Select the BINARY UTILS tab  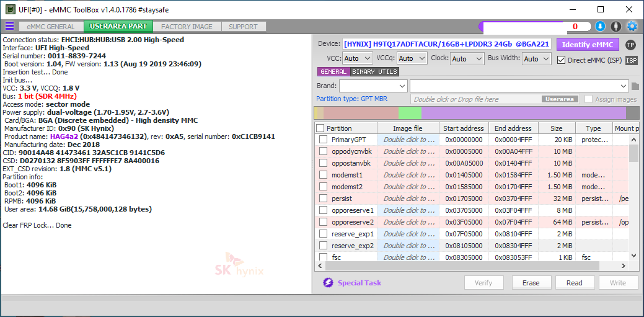pyautogui.click(x=374, y=72)
